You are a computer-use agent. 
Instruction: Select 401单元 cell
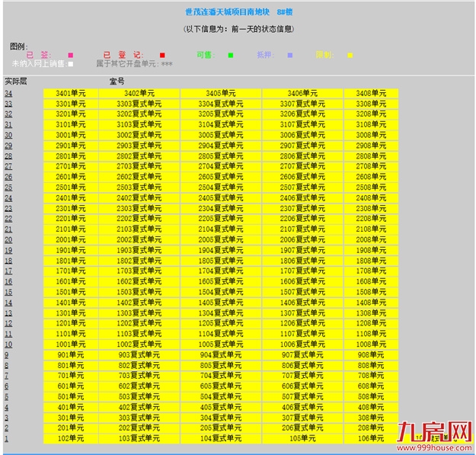point(71,407)
